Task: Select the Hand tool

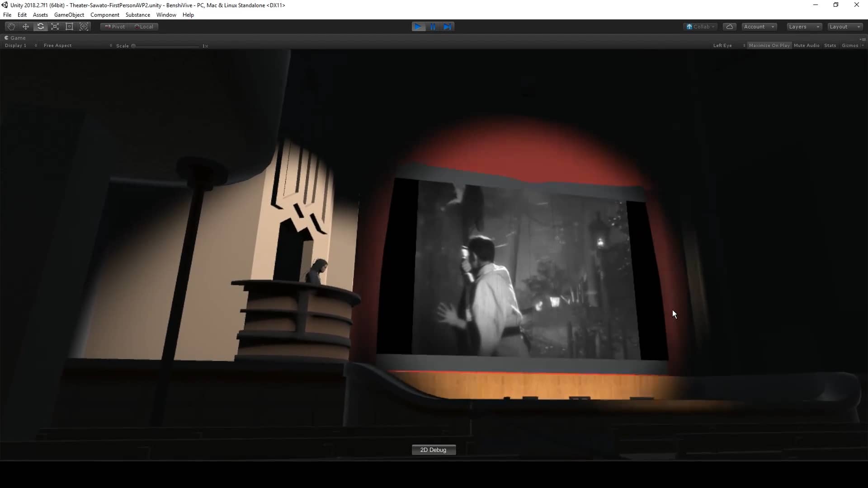Action: (11, 27)
